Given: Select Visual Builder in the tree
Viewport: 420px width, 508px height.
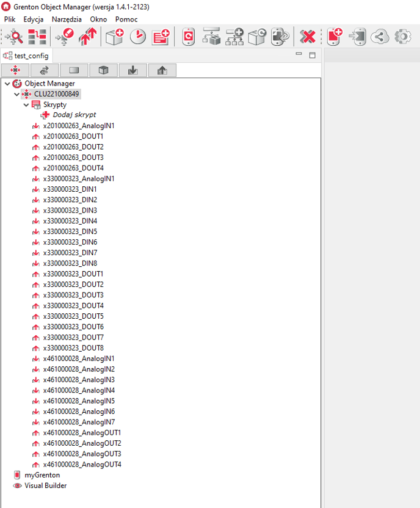Looking at the screenshot, I should 46,485.
